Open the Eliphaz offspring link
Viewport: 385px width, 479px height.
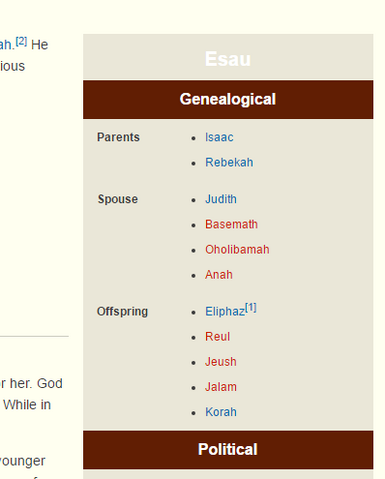pyautogui.click(x=225, y=311)
